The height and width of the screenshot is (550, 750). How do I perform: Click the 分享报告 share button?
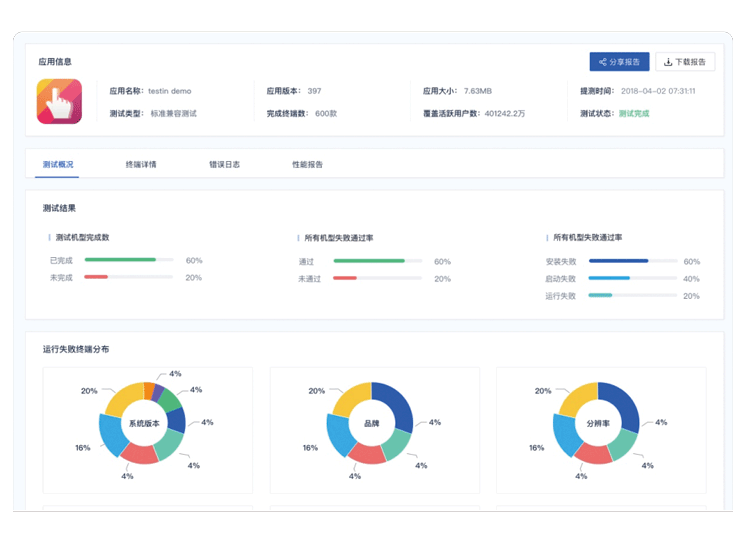point(619,62)
